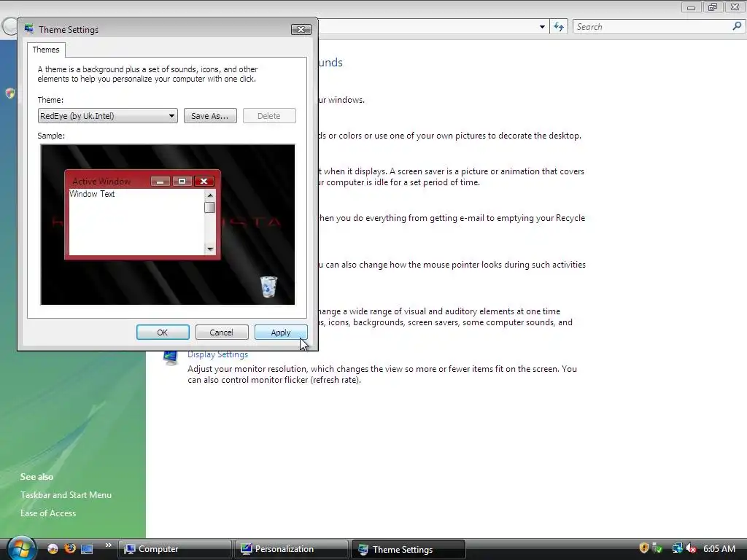
Task: Click Show Desktop icon in Quick Launch
Action: (87, 549)
